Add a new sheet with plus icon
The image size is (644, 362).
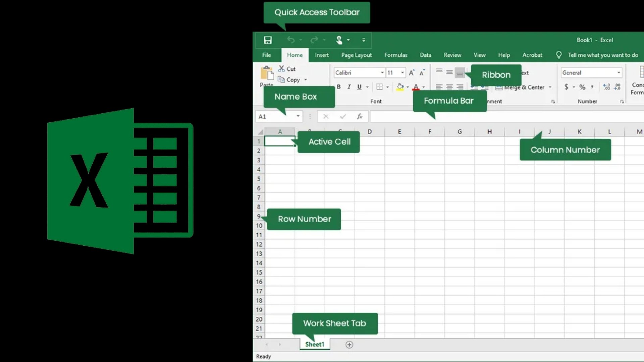(349, 345)
